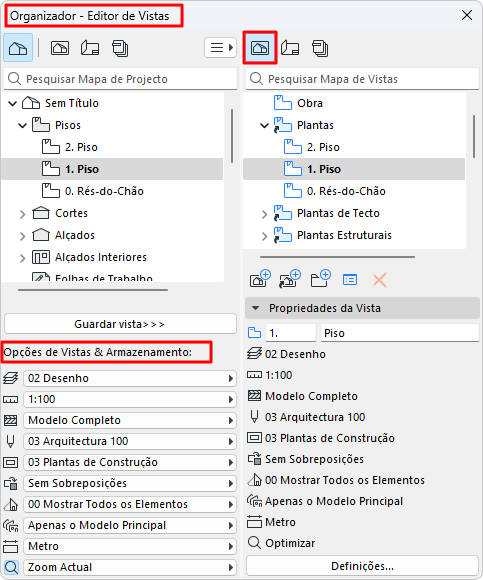
Task: Switch right panel to Layout Book icon
Action: [290, 48]
